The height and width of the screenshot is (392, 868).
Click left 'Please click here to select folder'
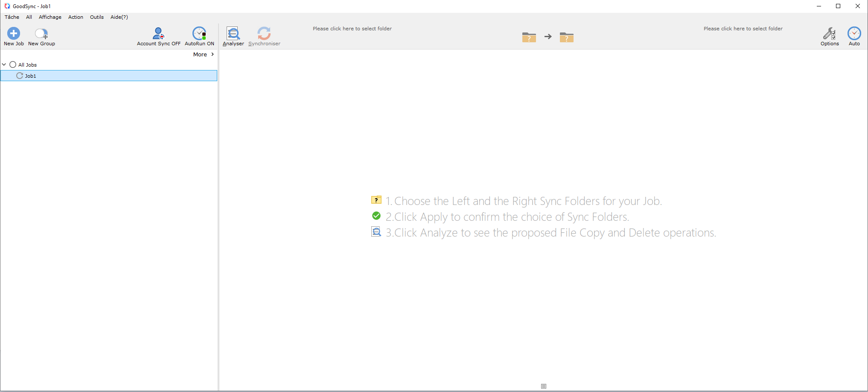pos(352,29)
